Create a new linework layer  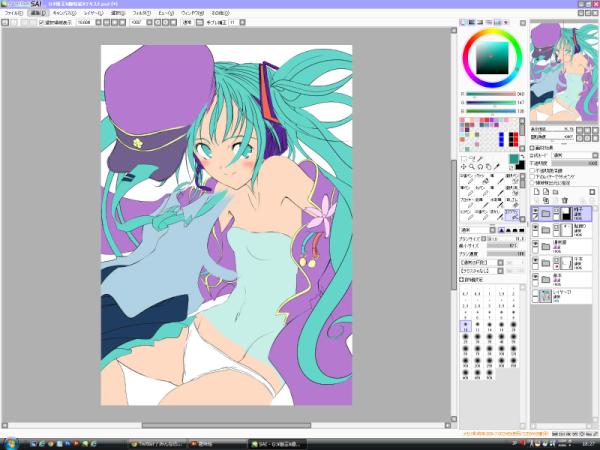click(x=546, y=192)
